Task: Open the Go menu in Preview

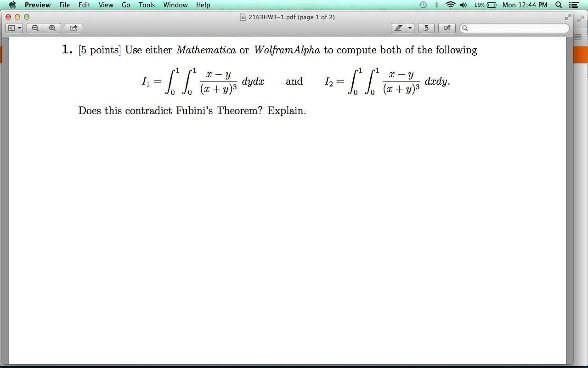Action: (x=125, y=5)
